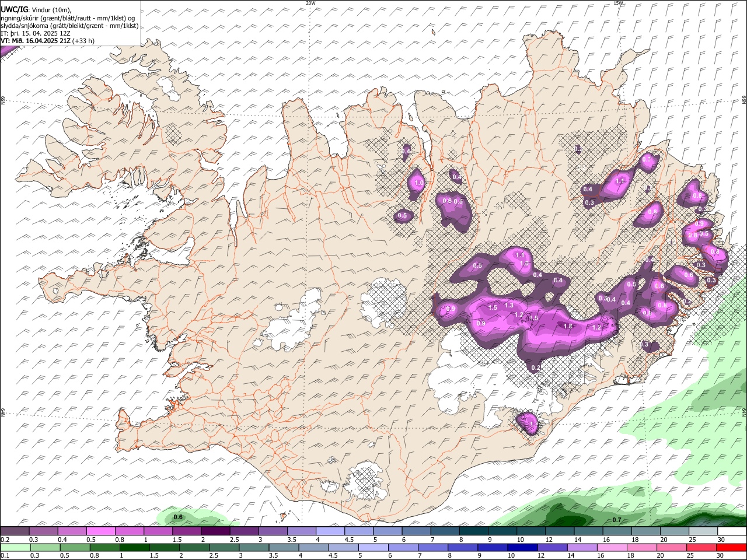Click the upper legend swatch labelled 0.5
Viewport: 747px width, 560px height.
click(x=100, y=531)
